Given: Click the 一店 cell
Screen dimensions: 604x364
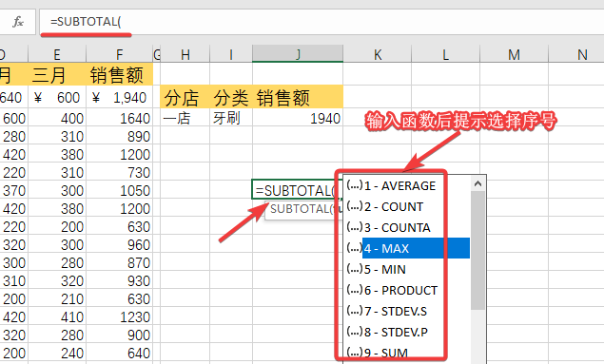Looking at the screenshot, I should coord(185,118).
